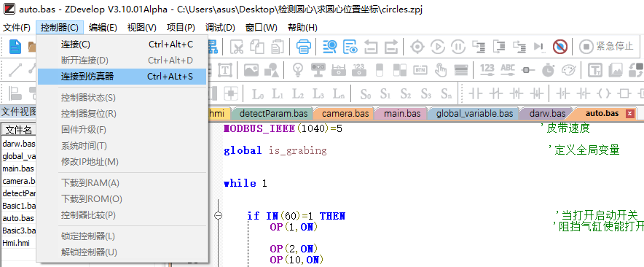This screenshot has height=267, width=644.
Task: Choose 下载到RAM(A) menu entry
Action: (122, 183)
